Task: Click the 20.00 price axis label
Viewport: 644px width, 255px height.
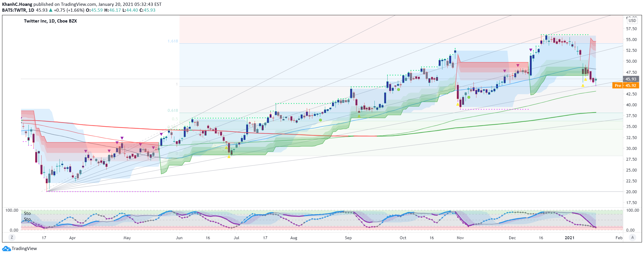Action: (631, 192)
